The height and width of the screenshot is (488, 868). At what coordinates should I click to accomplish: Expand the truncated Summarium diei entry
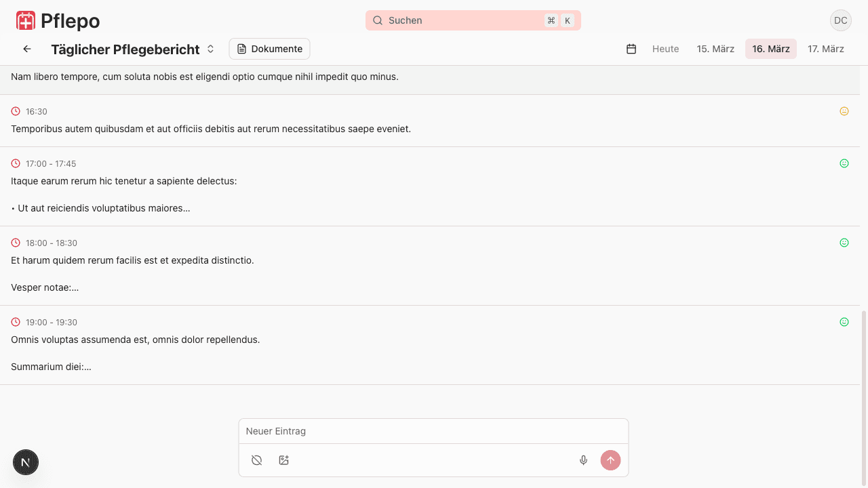pyautogui.click(x=51, y=367)
